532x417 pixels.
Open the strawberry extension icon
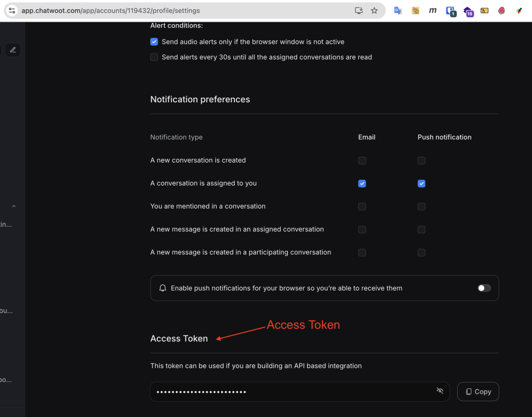pyautogui.click(x=501, y=10)
